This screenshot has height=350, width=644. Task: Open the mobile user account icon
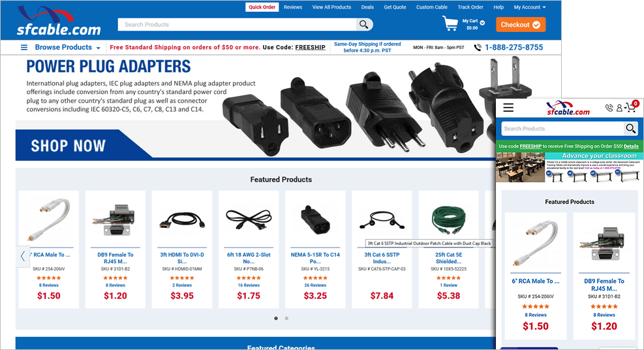[x=619, y=108]
